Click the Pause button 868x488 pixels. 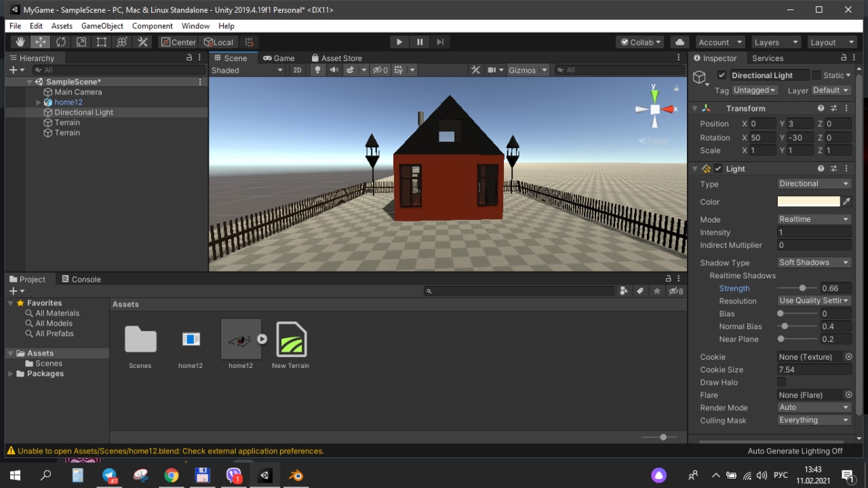[420, 42]
